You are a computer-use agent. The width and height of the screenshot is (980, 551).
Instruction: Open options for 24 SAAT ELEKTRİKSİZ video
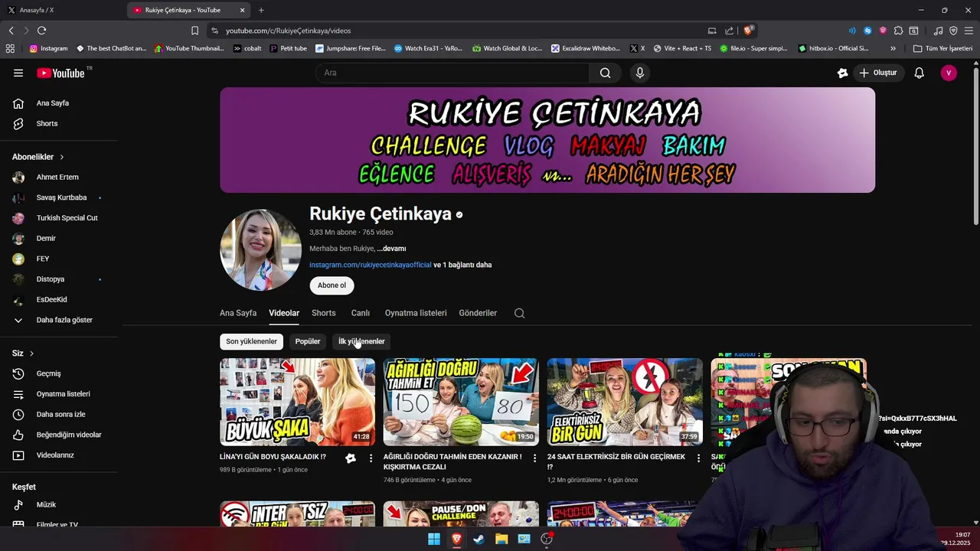coord(698,458)
